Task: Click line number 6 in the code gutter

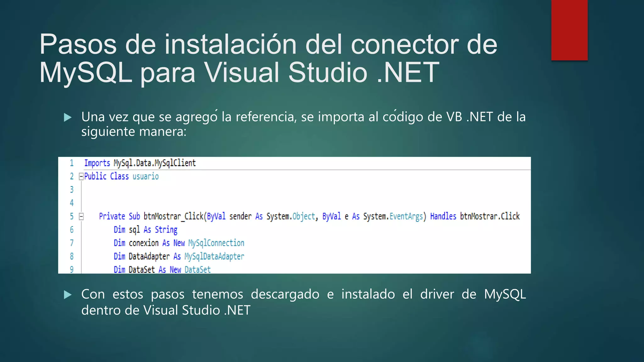Action: coord(72,230)
